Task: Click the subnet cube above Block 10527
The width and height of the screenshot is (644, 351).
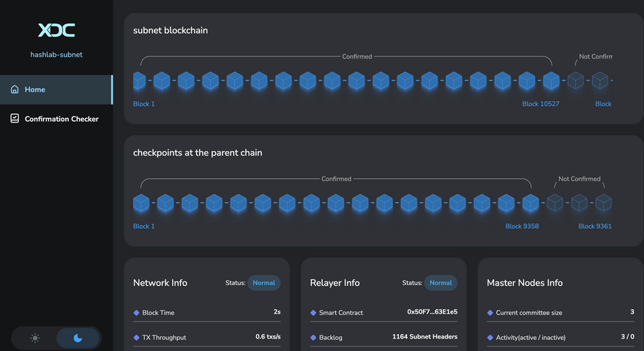Action: [551, 81]
